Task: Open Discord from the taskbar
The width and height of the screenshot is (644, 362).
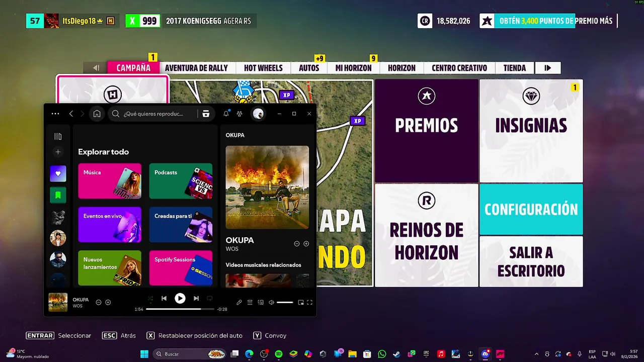Action: [486, 354]
